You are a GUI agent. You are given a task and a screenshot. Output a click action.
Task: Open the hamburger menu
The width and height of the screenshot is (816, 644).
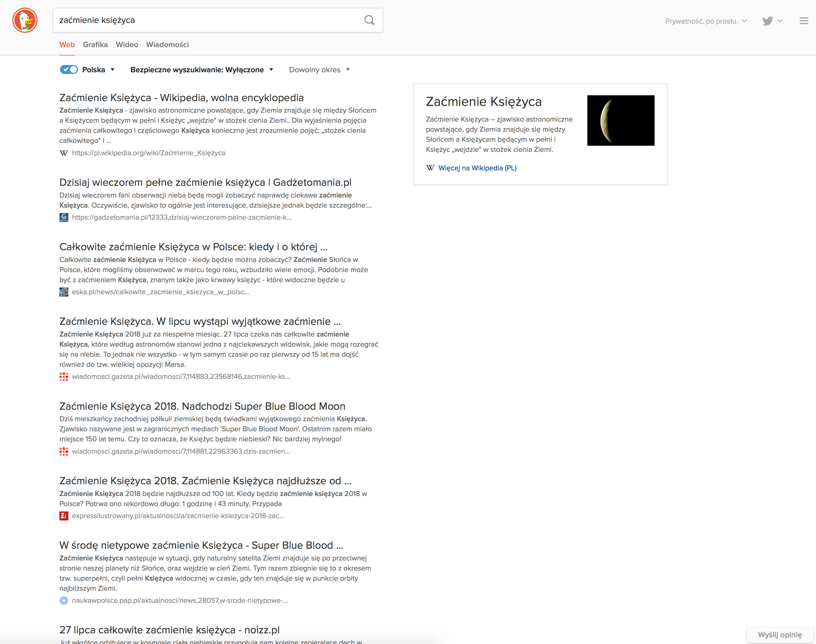(804, 21)
